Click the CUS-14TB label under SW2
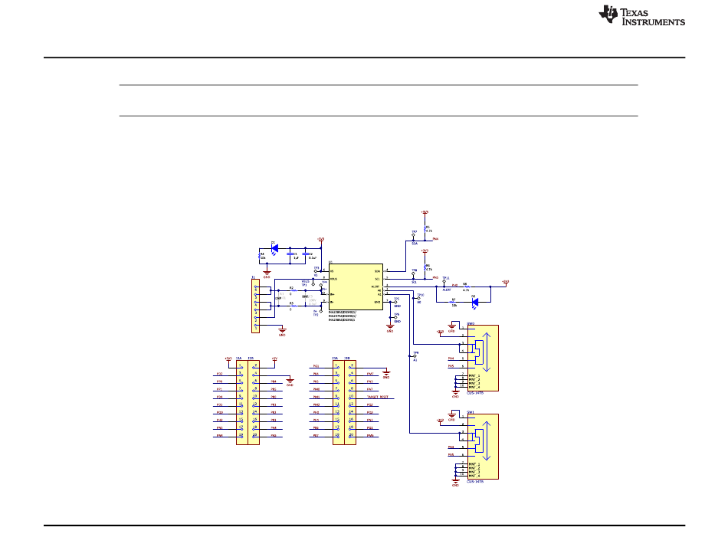728x560 pixels. (x=475, y=393)
